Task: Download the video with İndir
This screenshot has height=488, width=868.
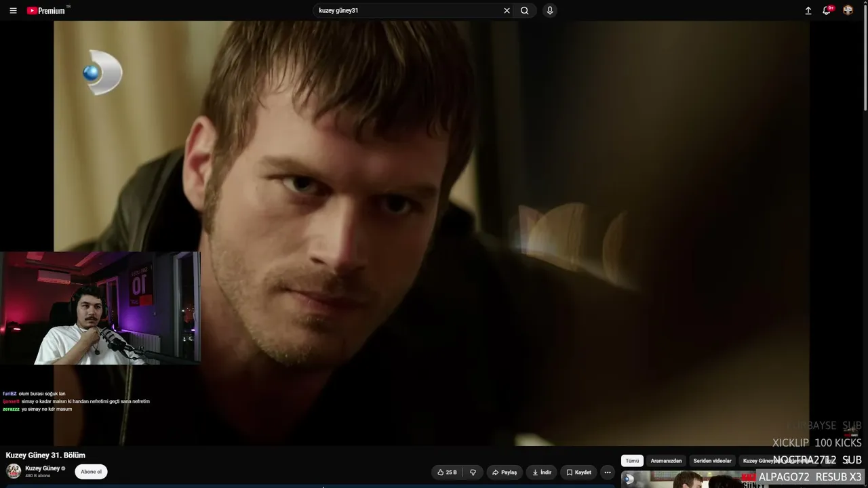Action: pyautogui.click(x=542, y=472)
